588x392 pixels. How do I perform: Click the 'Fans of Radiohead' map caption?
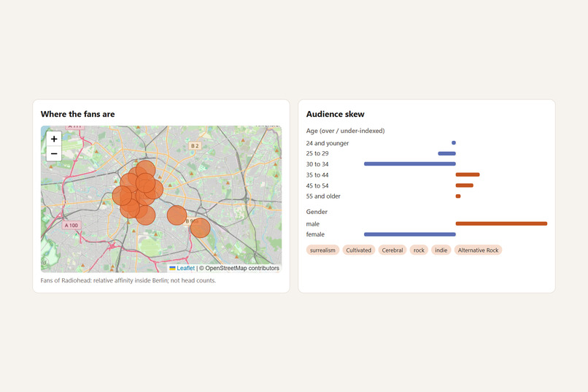pyautogui.click(x=128, y=280)
